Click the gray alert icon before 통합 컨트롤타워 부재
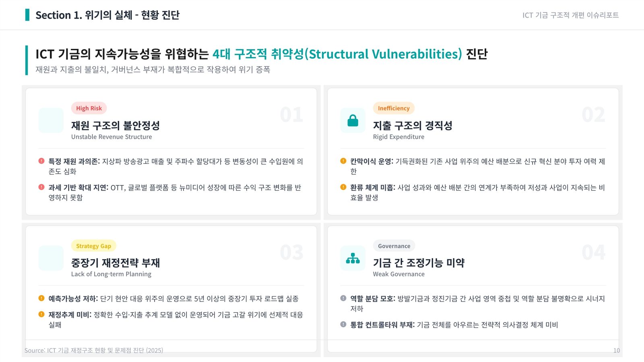The height and width of the screenshot is (362, 644). [343, 324]
